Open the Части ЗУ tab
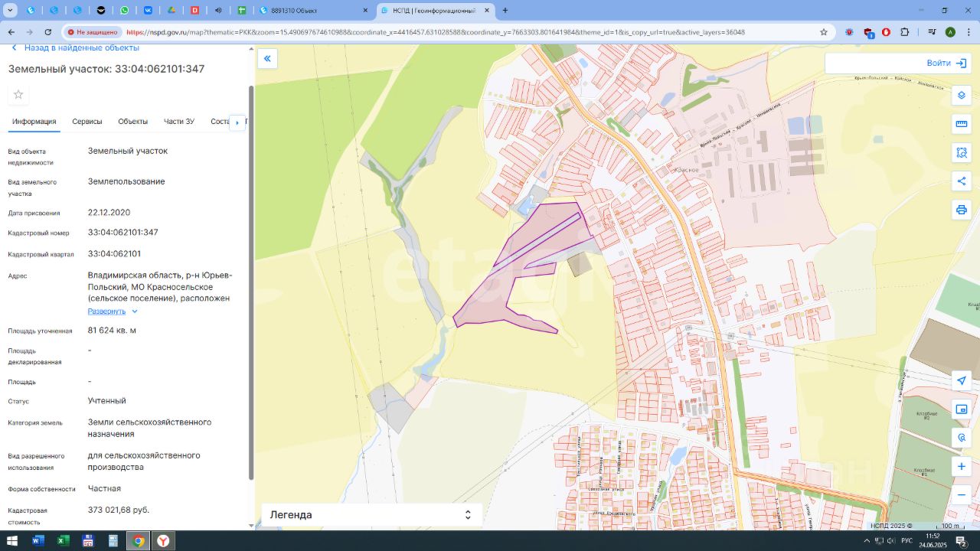Screen dimensions: 980x551 click(178, 122)
